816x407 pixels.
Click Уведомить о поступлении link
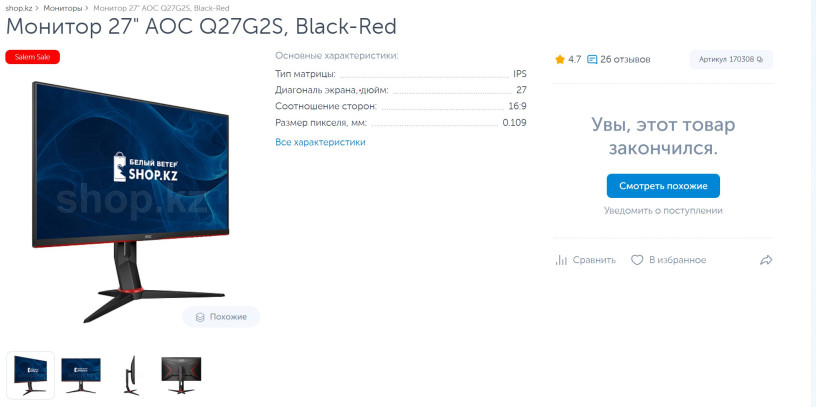(x=663, y=211)
